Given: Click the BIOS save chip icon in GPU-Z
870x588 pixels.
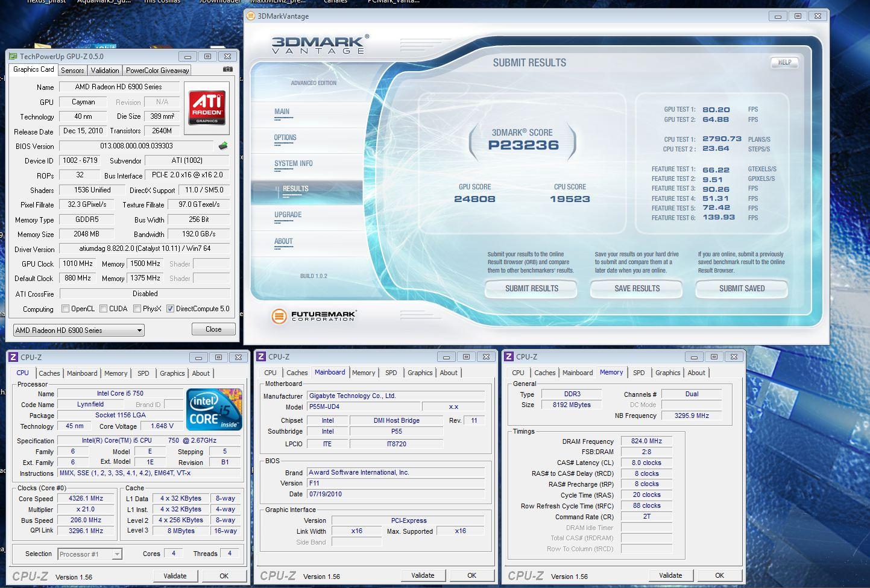Looking at the screenshot, I should (223, 146).
